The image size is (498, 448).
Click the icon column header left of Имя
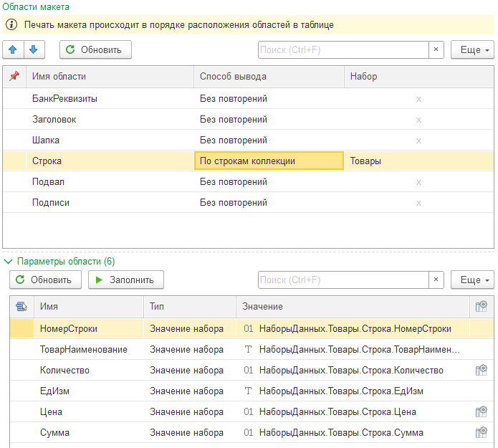coord(21,307)
